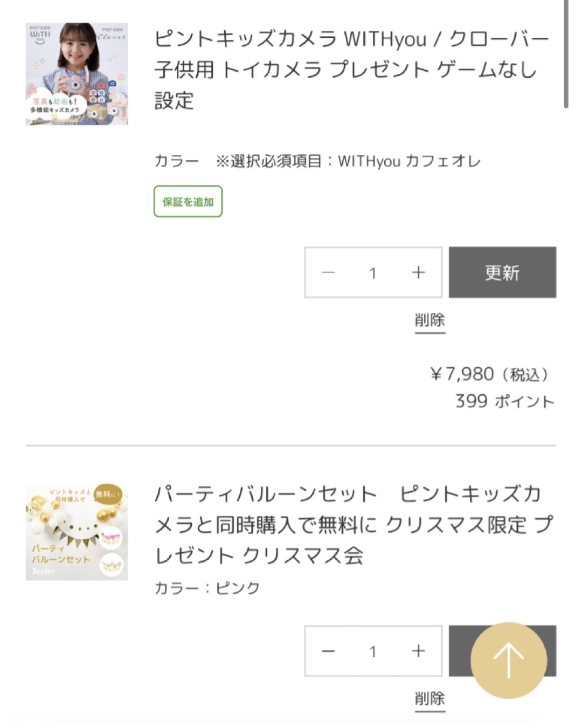This screenshot has width=582, height=728.
Task: Click the page scrollbar on the right edge
Action: [566, 54]
